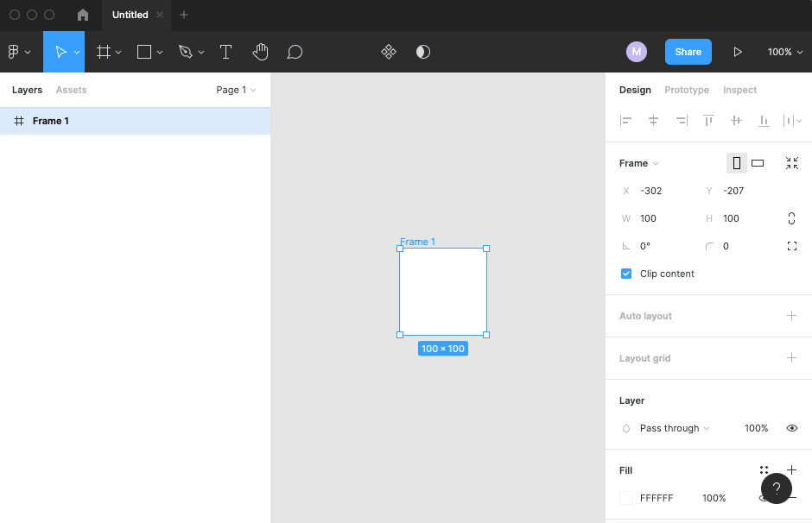The width and height of the screenshot is (812, 523).
Task: Click Frame 1 layer icon in Layers
Action: [x=19, y=121]
